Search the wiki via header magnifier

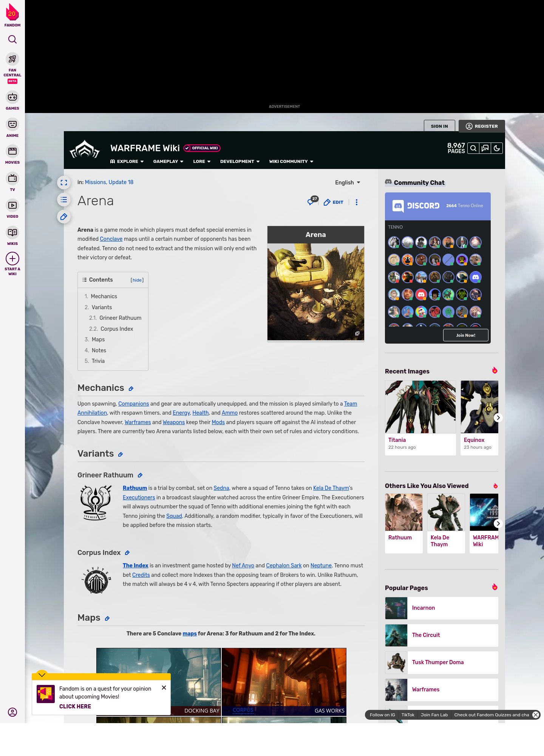point(473,148)
